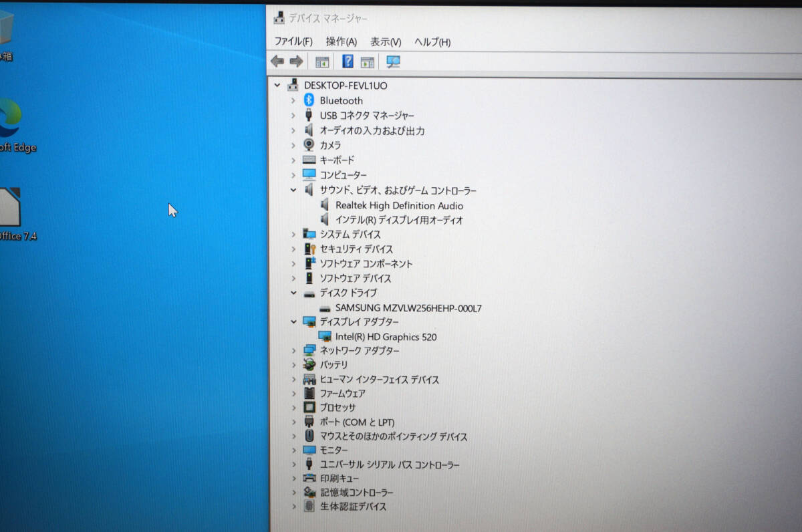Click the 生体認証デバイス fingerprint icon

coord(309,506)
